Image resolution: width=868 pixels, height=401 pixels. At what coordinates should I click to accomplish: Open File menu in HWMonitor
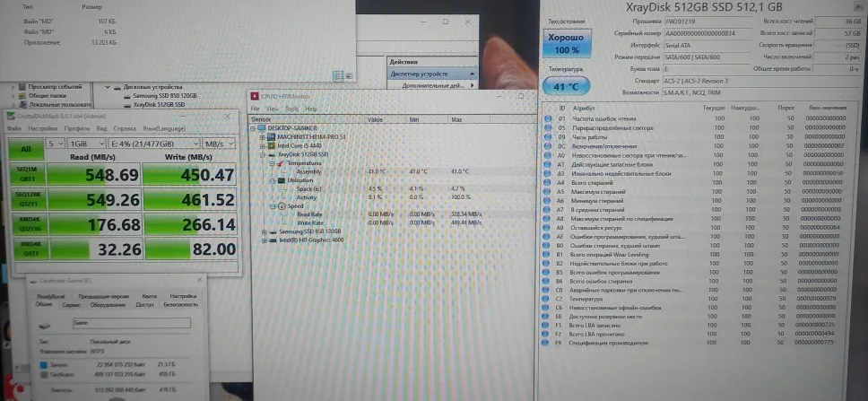255,109
